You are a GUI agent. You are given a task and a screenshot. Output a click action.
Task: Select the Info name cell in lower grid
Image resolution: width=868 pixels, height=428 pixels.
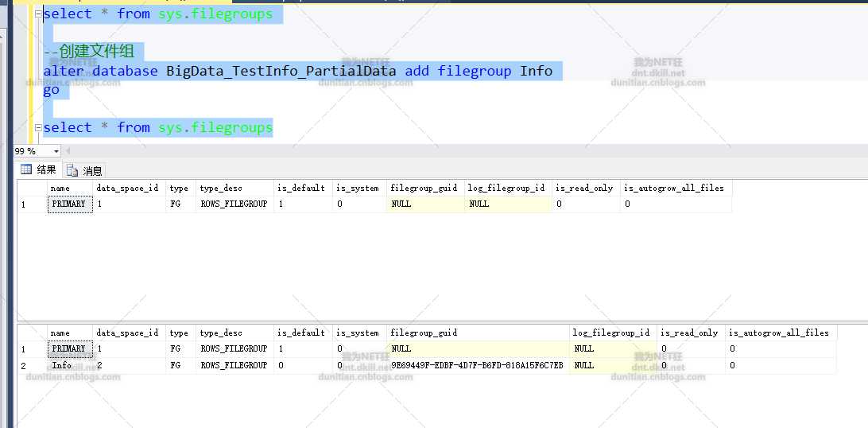tap(70, 365)
